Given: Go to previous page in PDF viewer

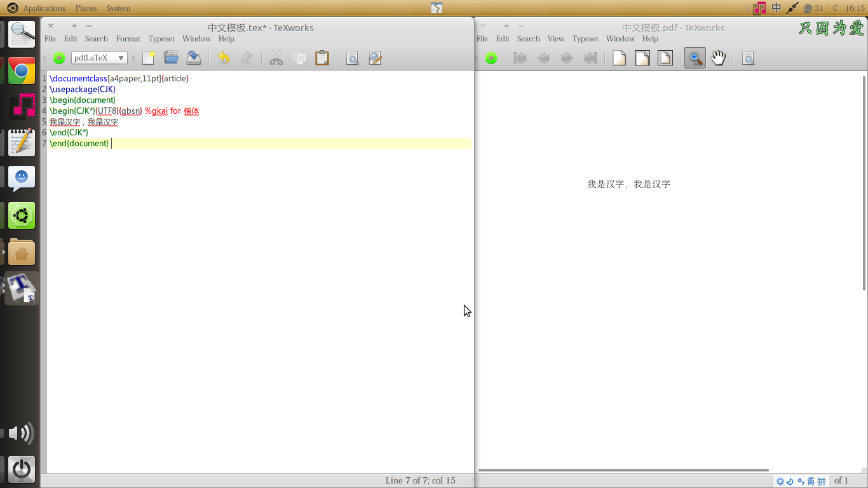Looking at the screenshot, I should (x=543, y=58).
